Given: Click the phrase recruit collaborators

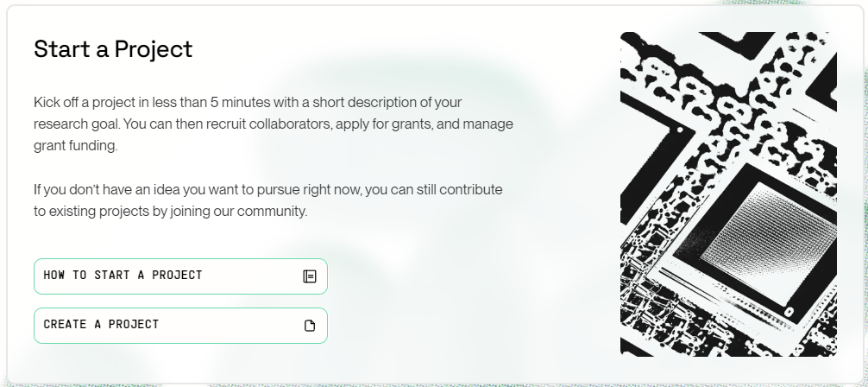Looking at the screenshot, I should [268, 124].
